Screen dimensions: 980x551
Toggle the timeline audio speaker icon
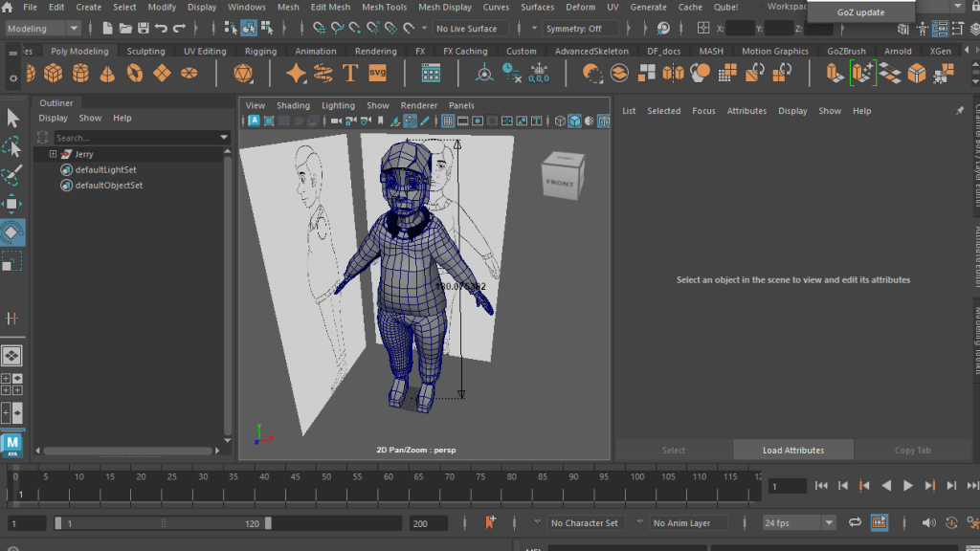pos(928,523)
